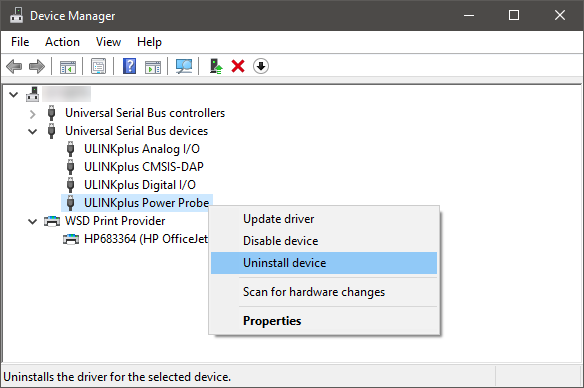Toggle the action pane toolbar icon
584x388 pixels.
coord(153,67)
